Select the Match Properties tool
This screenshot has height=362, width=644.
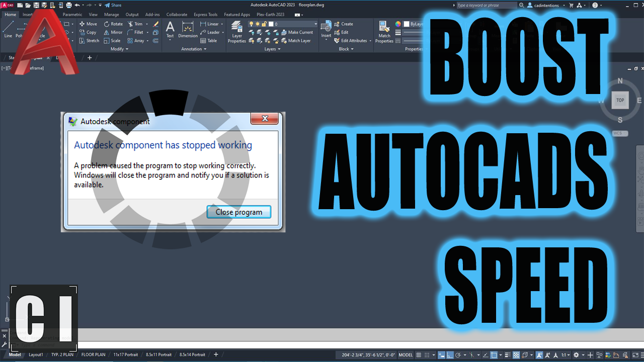pyautogui.click(x=384, y=32)
